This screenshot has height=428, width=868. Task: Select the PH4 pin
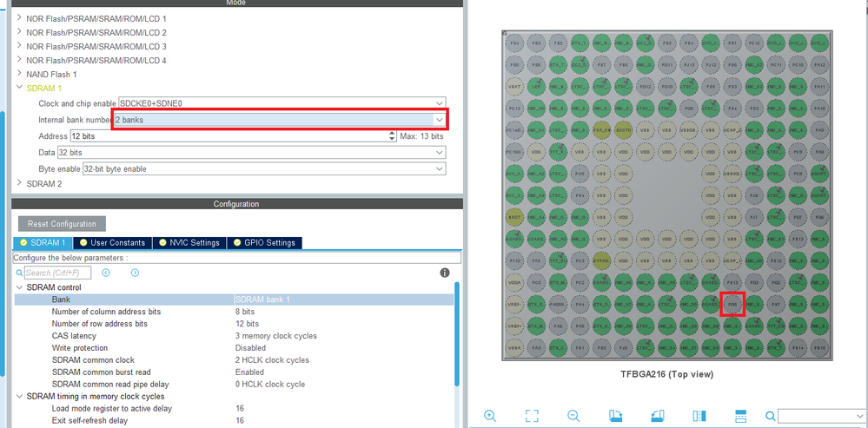580,194
